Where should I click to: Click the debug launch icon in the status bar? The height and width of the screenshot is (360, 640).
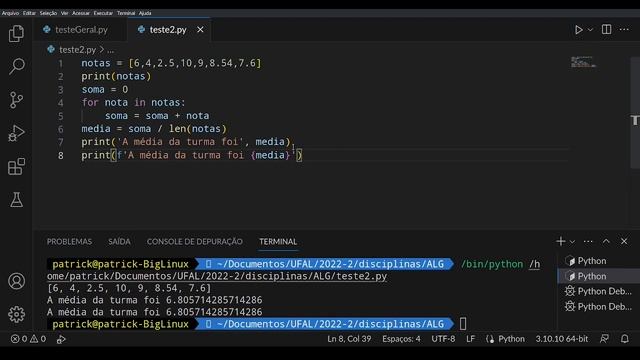[x=61, y=339]
